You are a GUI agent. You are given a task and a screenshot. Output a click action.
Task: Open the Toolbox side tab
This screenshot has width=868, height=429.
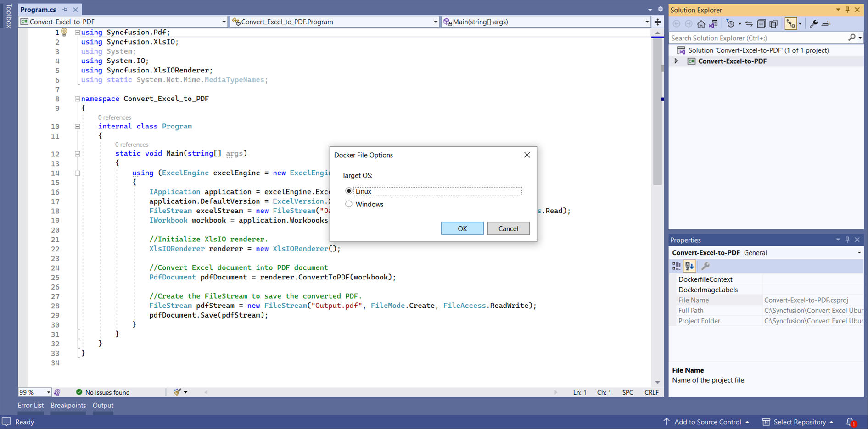[x=8, y=16]
